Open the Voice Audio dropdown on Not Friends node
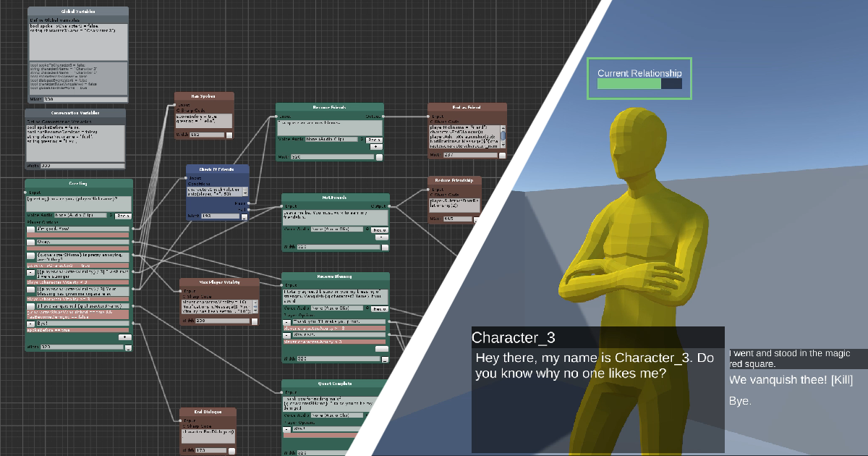This screenshot has width=868, height=456. coord(337,229)
